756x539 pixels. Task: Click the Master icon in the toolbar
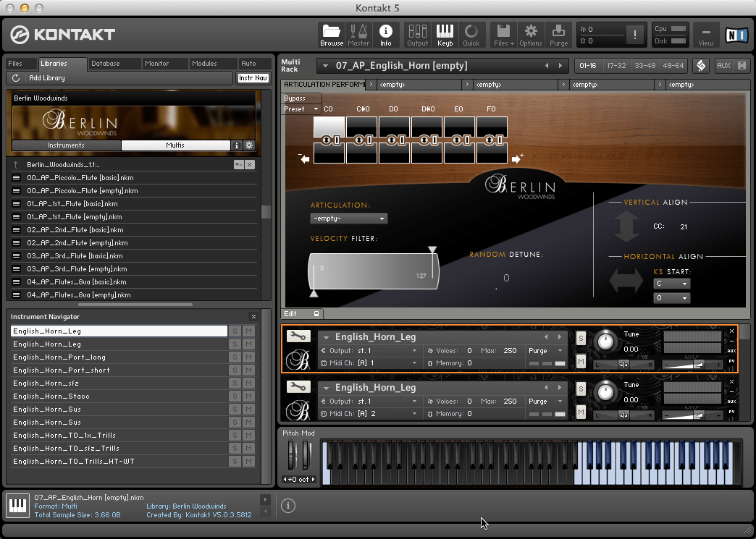pos(358,34)
